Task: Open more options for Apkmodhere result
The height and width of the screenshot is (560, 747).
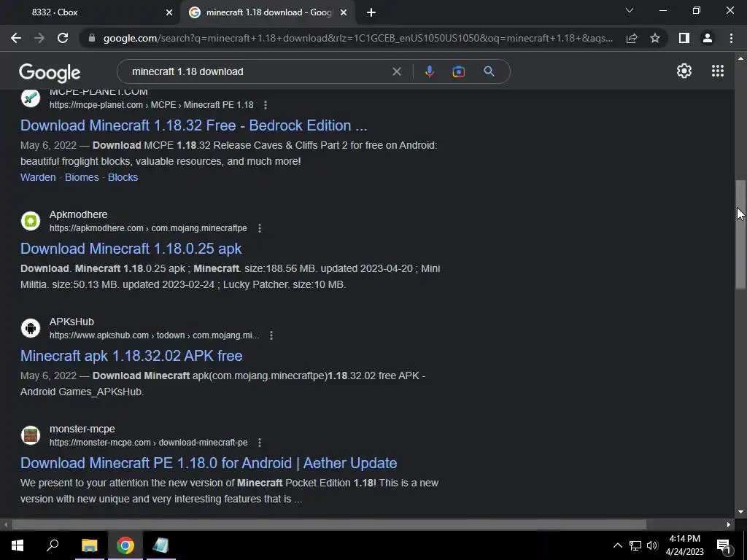Action: (x=260, y=228)
